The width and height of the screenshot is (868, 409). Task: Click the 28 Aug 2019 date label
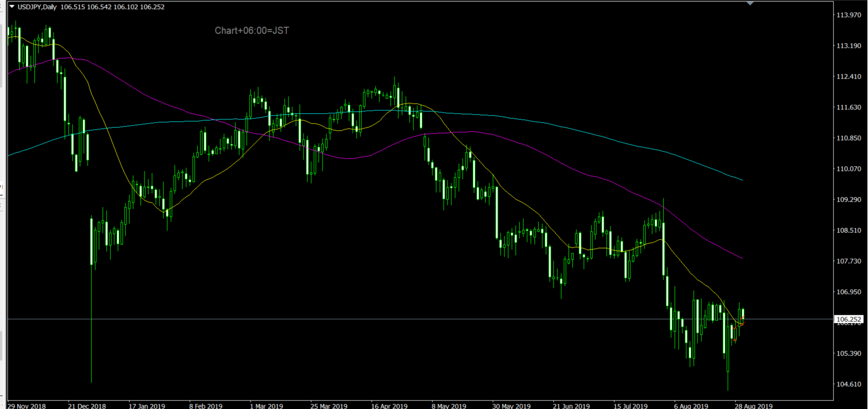pyautogui.click(x=754, y=406)
